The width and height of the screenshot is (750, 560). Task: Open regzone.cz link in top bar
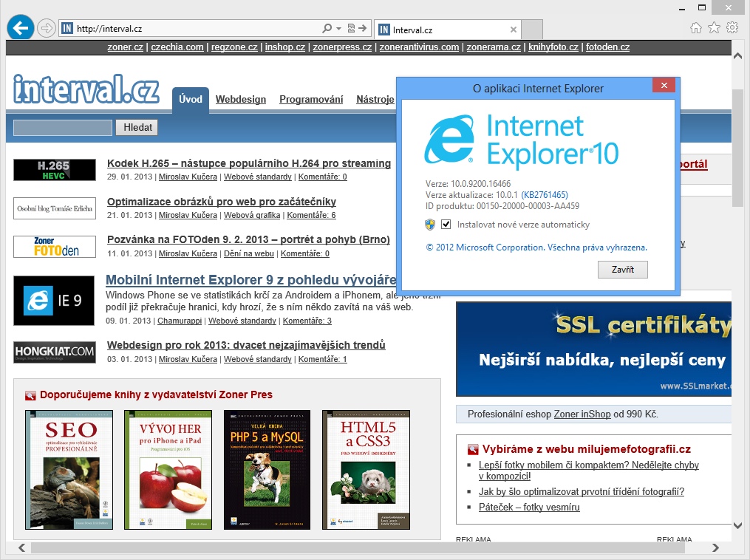[x=234, y=47]
